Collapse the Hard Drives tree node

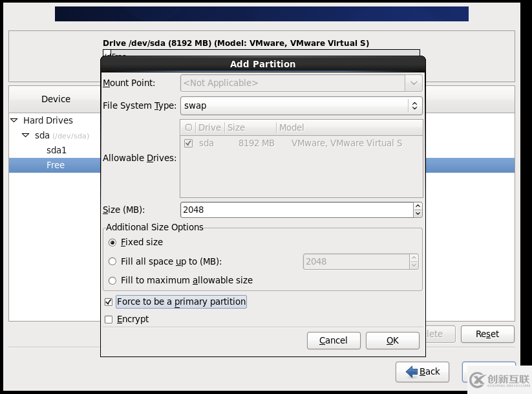14,120
